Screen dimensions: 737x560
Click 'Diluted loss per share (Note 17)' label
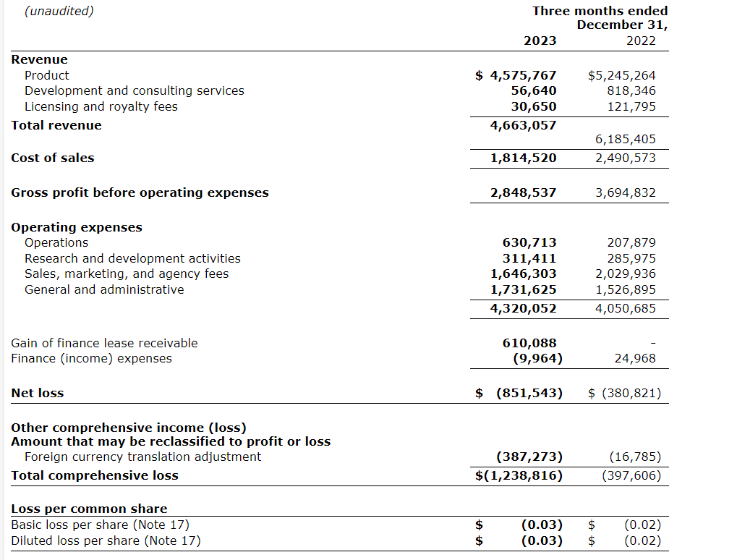[106, 541]
